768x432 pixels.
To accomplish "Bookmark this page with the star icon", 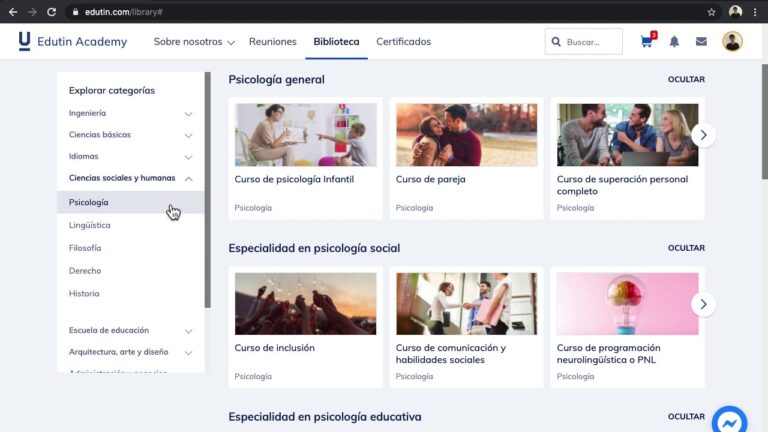I will click(x=712, y=12).
